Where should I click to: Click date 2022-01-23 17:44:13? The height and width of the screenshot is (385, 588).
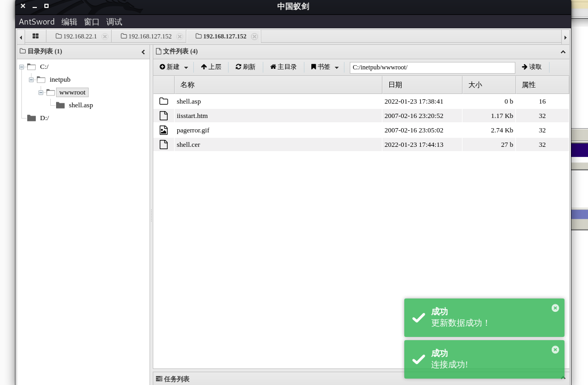(x=413, y=144)
